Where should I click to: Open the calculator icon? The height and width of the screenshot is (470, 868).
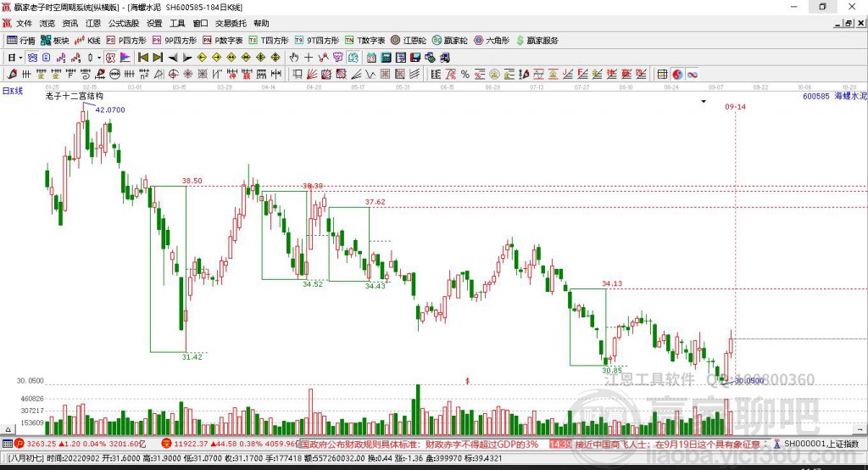[387, 58]
